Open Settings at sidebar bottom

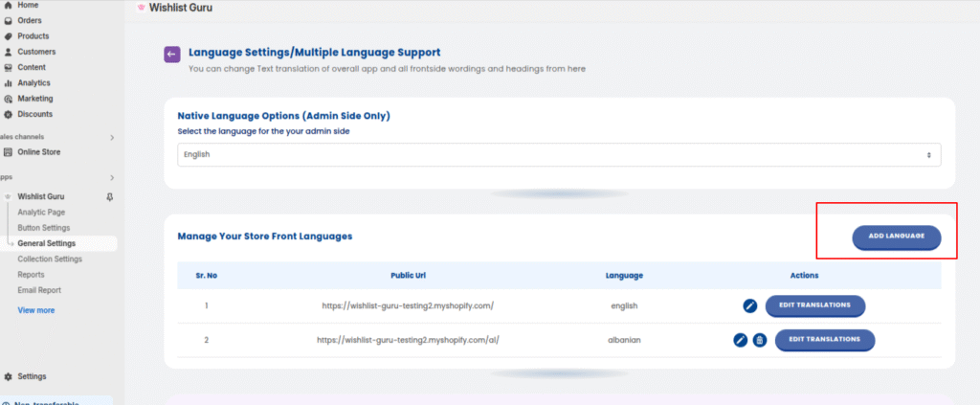tap(32, 377)
